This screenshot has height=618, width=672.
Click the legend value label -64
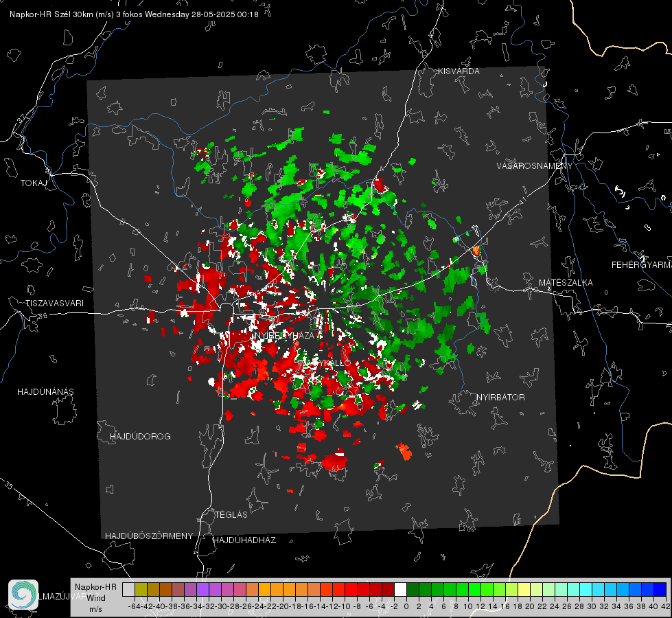pos(135,606)
